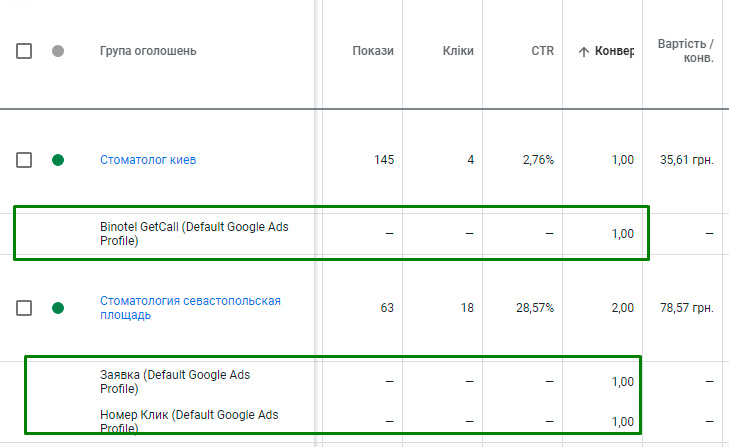Click the Binotel GetCall conversion row label
The width and height of the screenshot is (729, 447).
point(194,233)
